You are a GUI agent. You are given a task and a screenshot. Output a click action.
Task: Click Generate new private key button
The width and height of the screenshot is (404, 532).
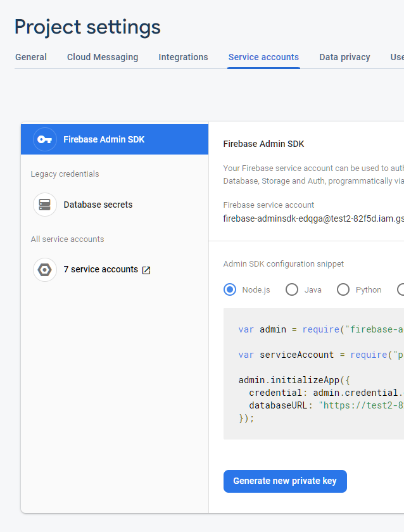(x=285, y=481)
